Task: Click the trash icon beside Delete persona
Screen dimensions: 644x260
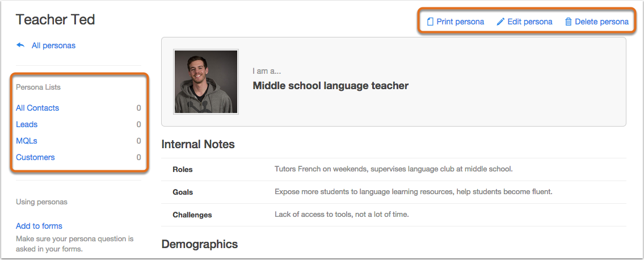Action: coord(569,22)
